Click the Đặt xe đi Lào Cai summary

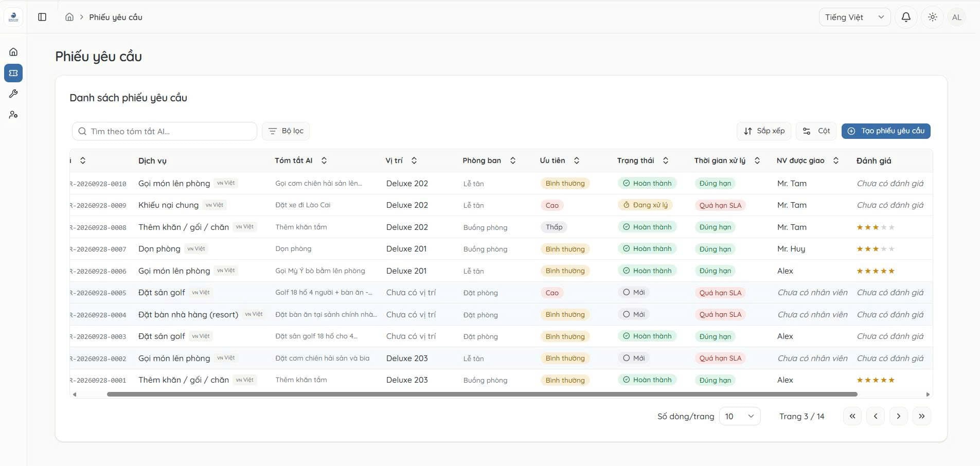point(303,205)
